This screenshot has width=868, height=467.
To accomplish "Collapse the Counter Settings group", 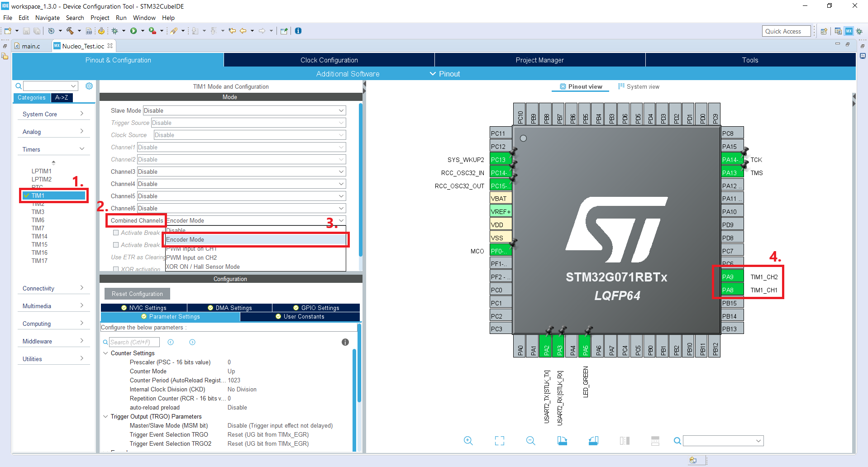I will [105, 353].
